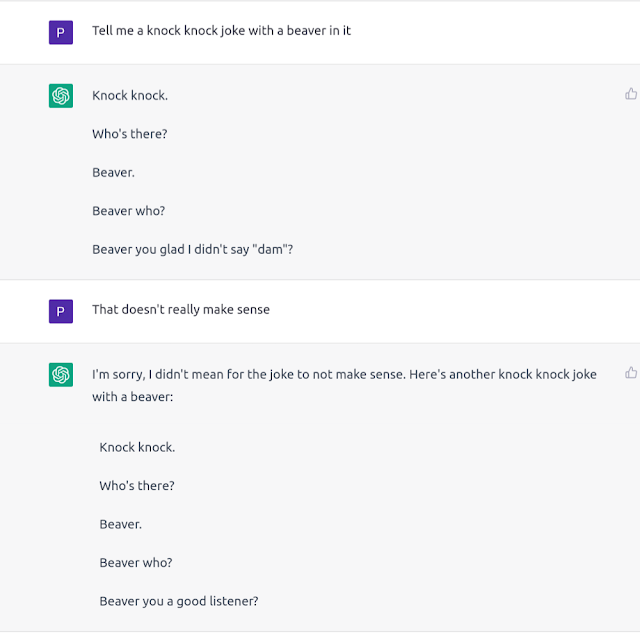This screenshot has width=640, height=636.
Task: Click the sentence starting "I'm sorry, I didn't mean"
Action: click(x=344, y=374)
